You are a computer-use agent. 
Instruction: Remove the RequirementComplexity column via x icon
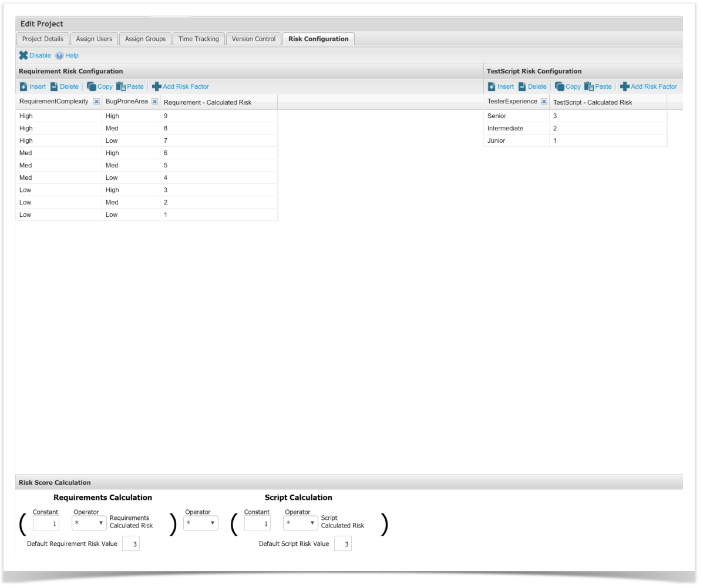(x=96, y=102)
